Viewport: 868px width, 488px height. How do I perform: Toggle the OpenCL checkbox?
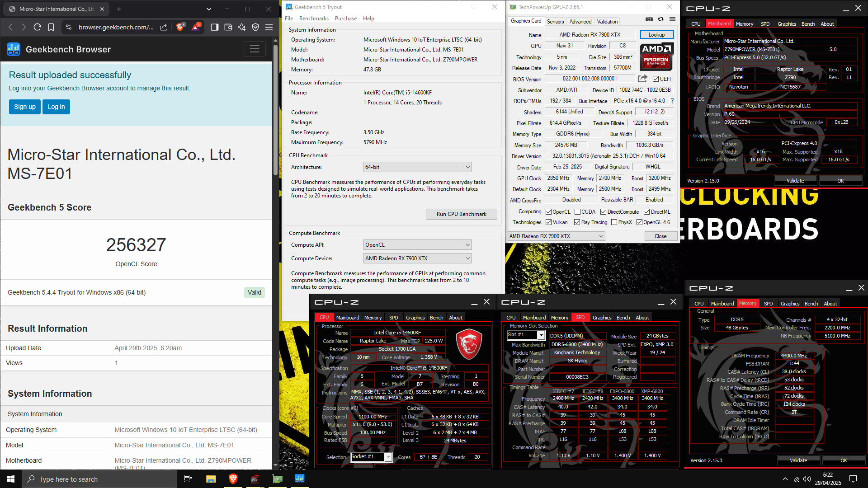548,212
